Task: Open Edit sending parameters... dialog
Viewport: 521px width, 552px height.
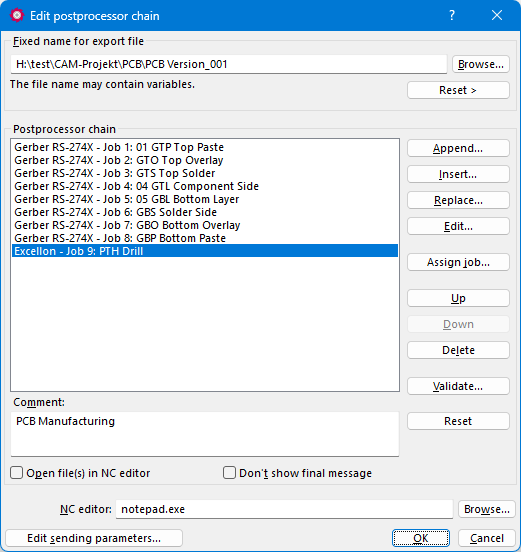Action: point(94,538)
